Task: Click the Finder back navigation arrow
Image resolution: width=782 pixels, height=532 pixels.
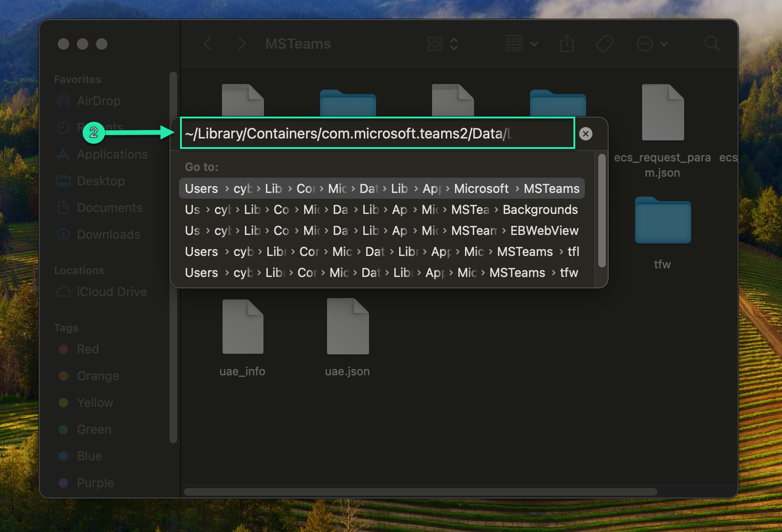Action: 208,44
